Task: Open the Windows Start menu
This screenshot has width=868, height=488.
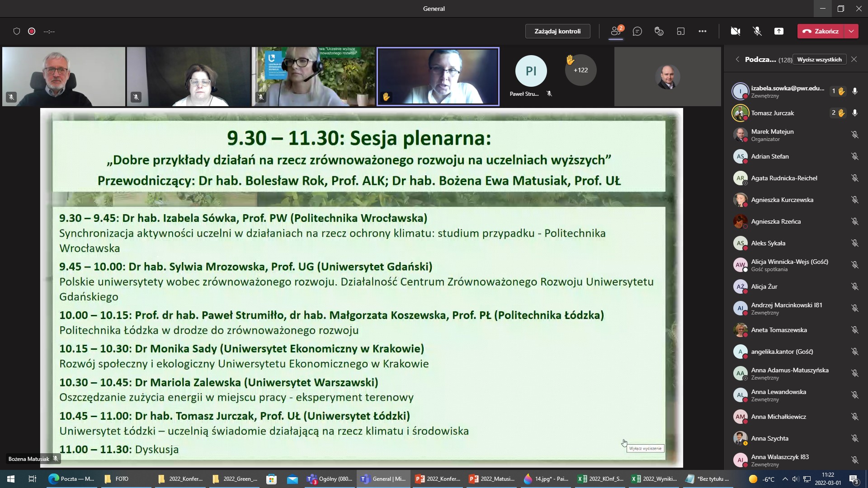Action: pyautogui.click(x=9, y=479)
